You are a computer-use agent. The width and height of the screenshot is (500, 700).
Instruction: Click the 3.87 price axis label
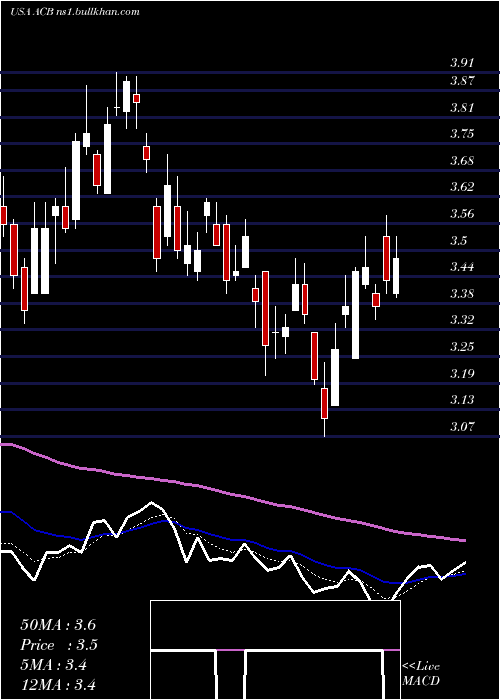coord(462,81)
